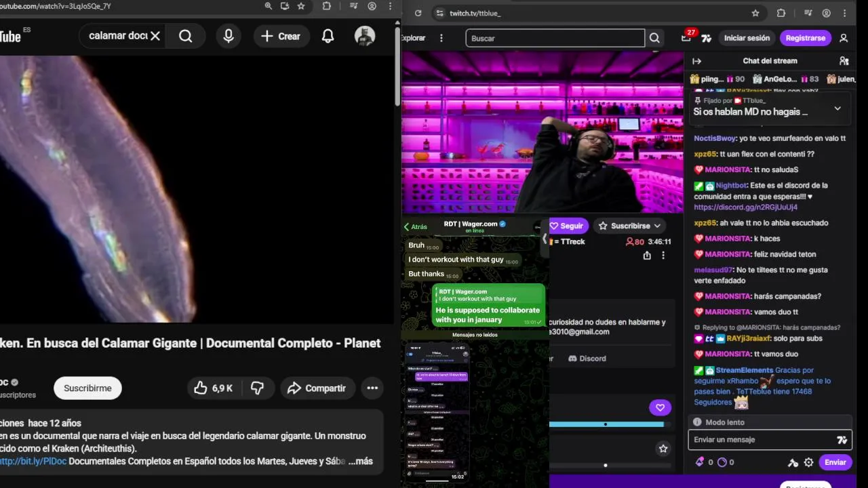Click the blue progress bar in the panel
Screen dimensions: 868x488
[606, 424]
